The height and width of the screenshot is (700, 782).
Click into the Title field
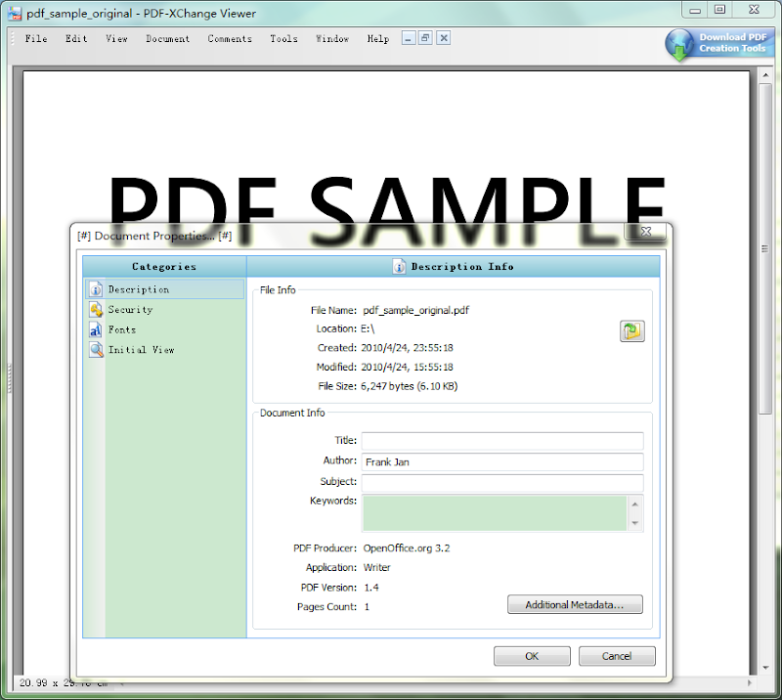click(x=502, y=441)
